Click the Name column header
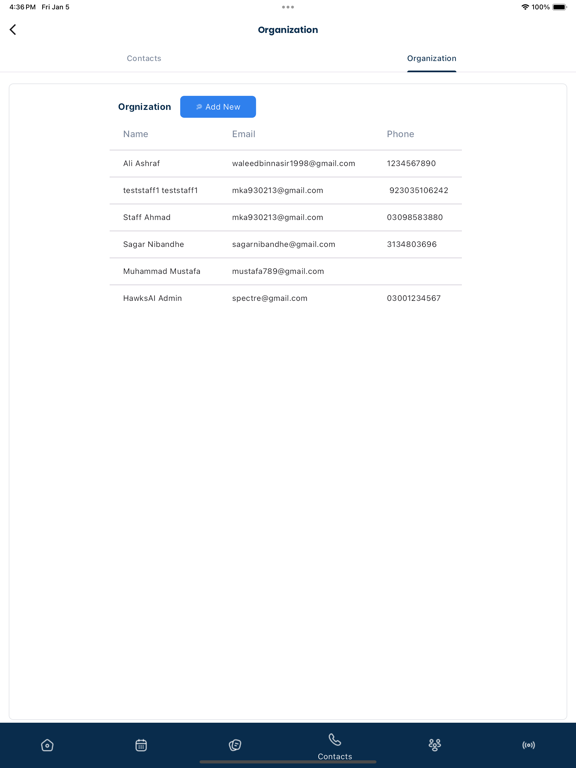Image resolution: width=576 pixels, height=768 pixels. (x=135, y=134)
